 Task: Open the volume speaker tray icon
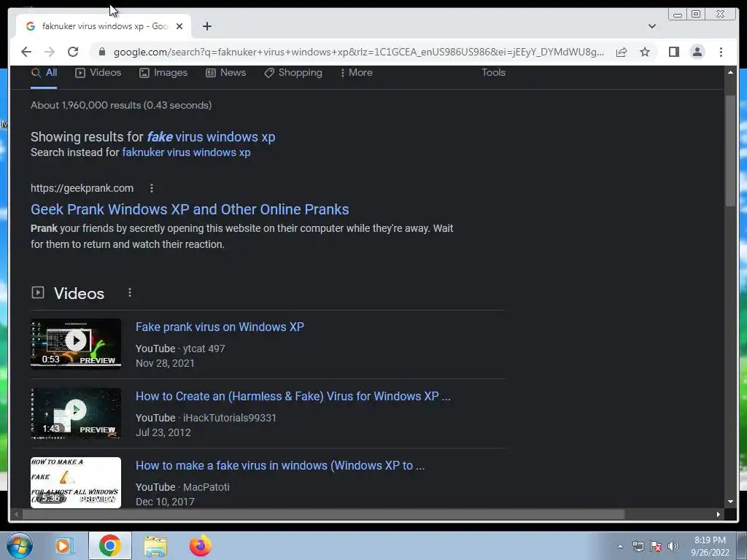pos(673,546)
